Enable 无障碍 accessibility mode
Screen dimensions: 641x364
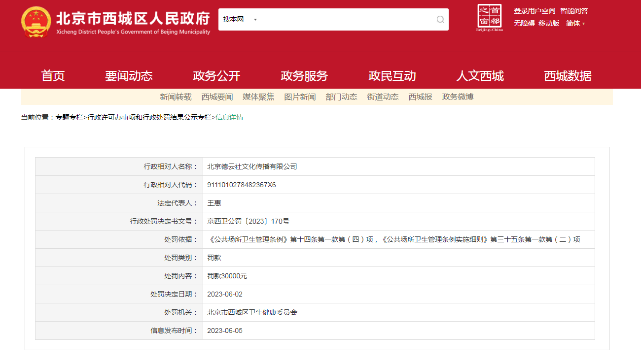tap(524, 23)
